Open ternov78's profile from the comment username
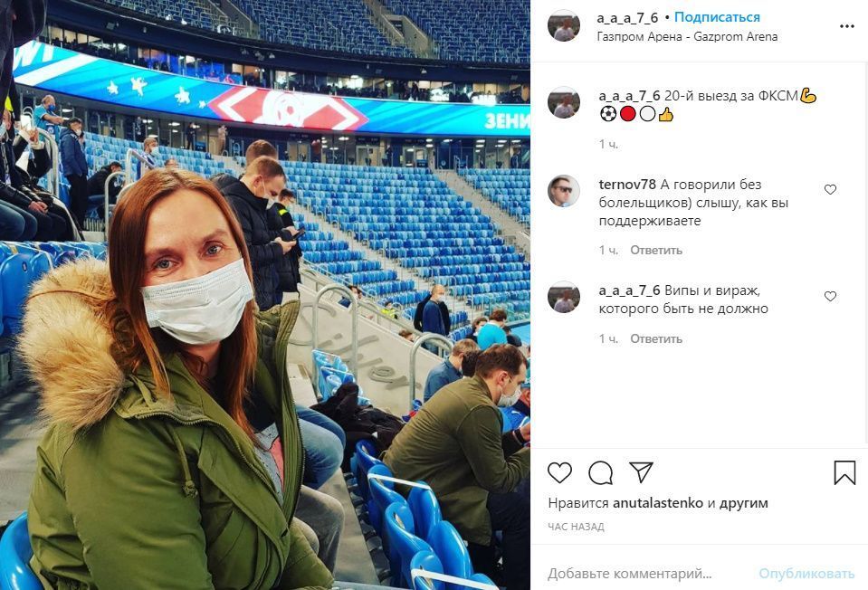The image size is (868, 590). point(627,185)
